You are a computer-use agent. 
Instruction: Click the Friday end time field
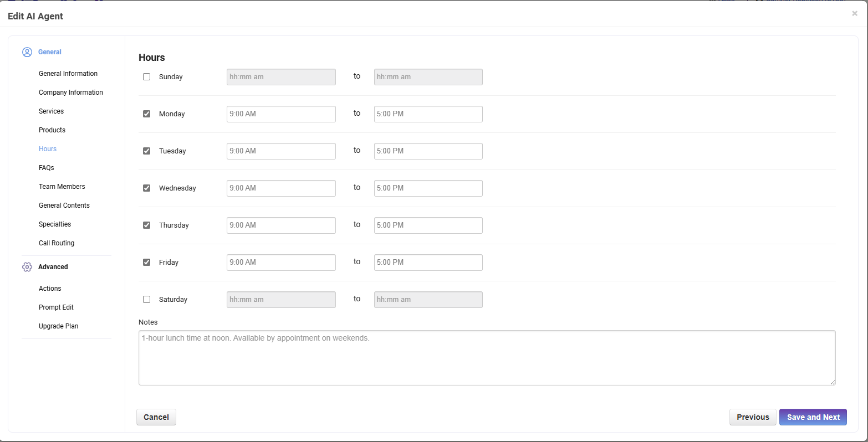(x=428, y=263)
